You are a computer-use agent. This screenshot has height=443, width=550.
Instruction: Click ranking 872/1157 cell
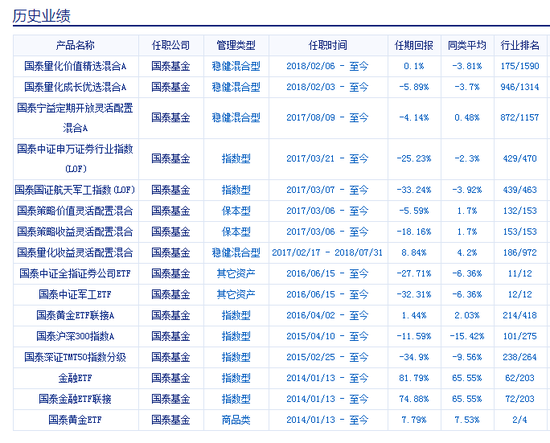520,118
